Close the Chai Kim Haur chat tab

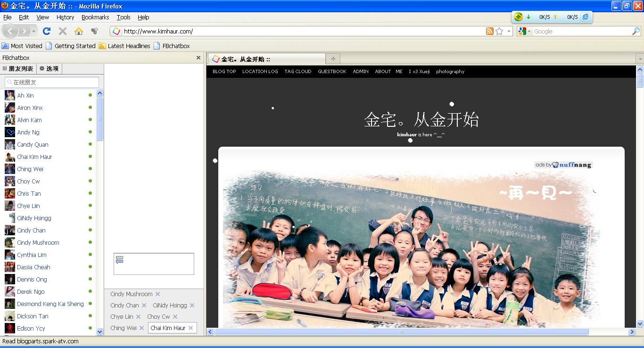[190, 328]
